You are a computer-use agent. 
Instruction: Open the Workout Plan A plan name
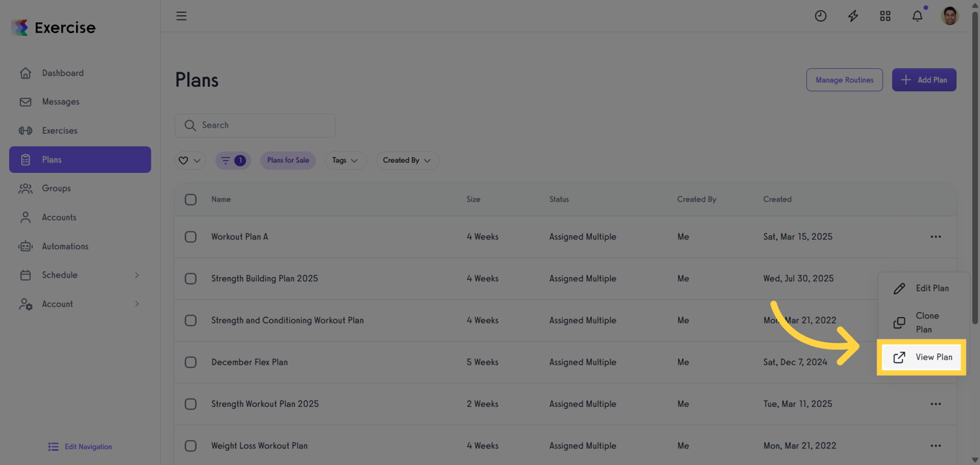[x=240, y=237]
